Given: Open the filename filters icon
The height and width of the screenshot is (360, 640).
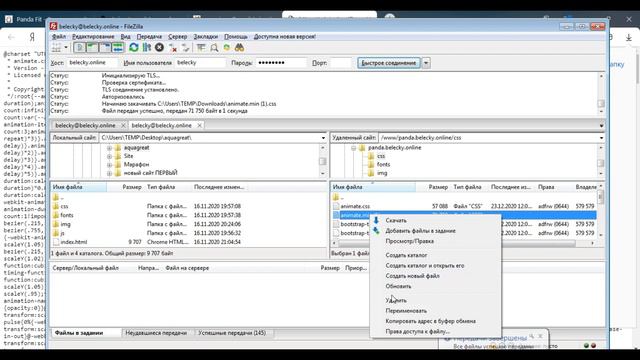Looking at the screenshot, I should (x=201, y=48).
